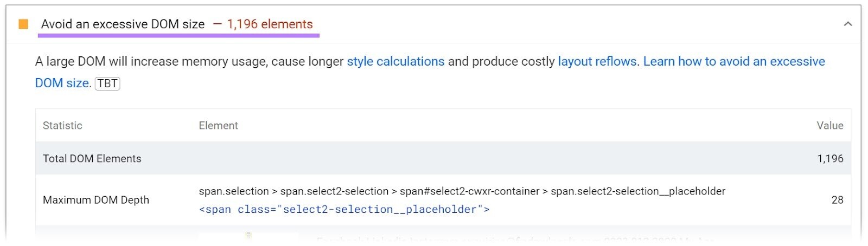Click the Value column header

[829, 126]
